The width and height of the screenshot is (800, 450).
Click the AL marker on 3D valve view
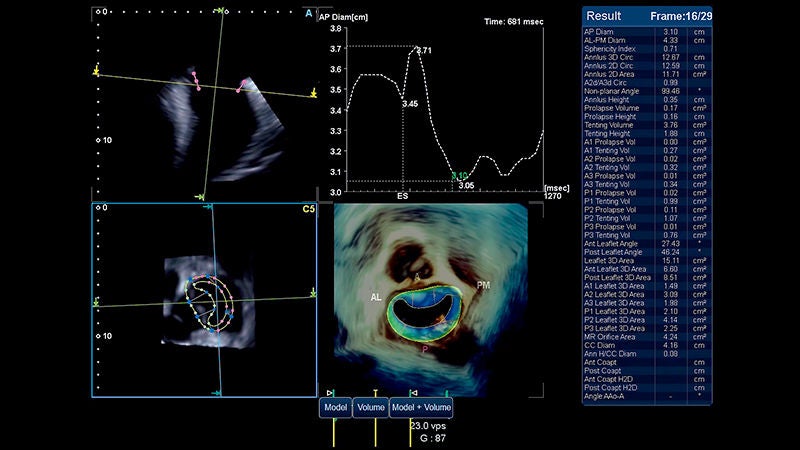point(376,297)
